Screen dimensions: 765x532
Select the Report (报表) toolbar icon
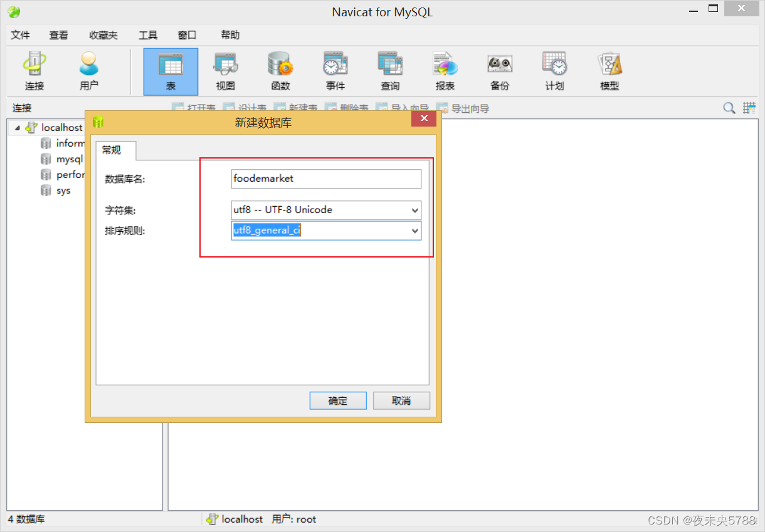445,72
